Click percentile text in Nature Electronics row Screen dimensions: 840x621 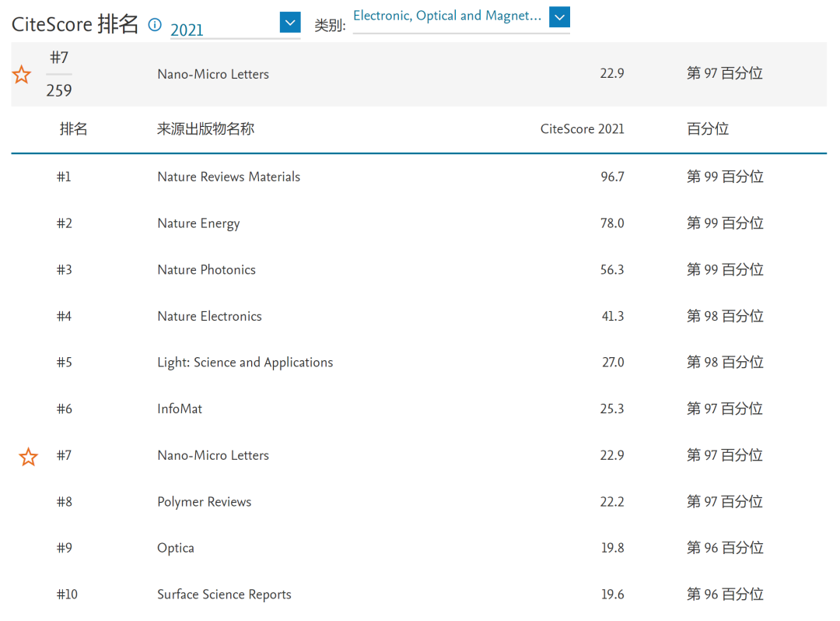coord(725,316)
